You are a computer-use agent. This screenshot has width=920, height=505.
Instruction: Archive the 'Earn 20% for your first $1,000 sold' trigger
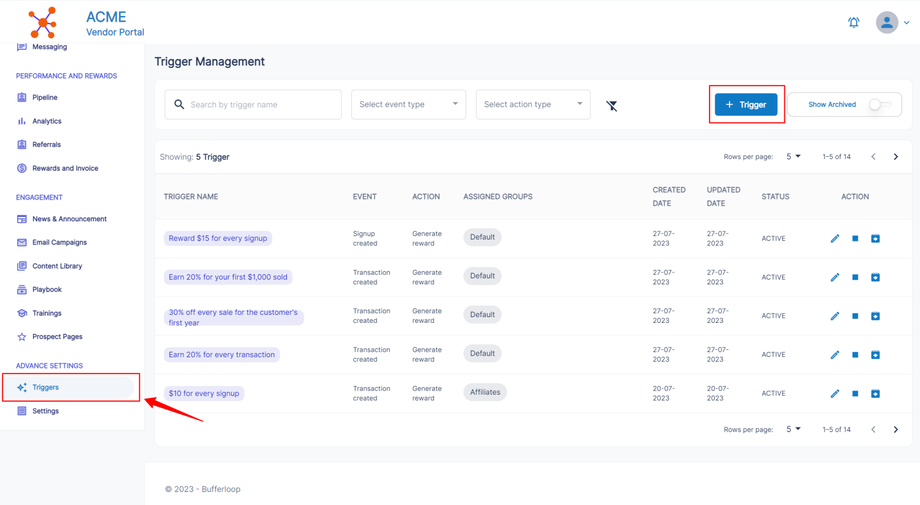875,277
